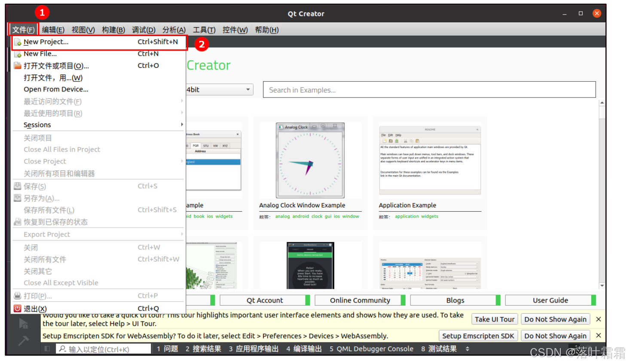Open the 构建(B) menu
The height and width of the screenshot is (364, 627).
[x=113, y=30]
